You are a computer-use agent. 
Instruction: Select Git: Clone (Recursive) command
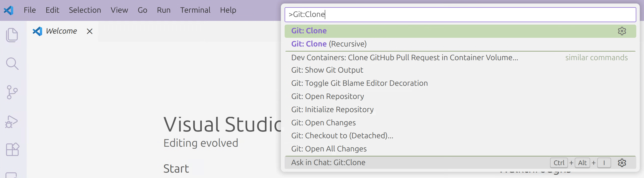(329, 44)
